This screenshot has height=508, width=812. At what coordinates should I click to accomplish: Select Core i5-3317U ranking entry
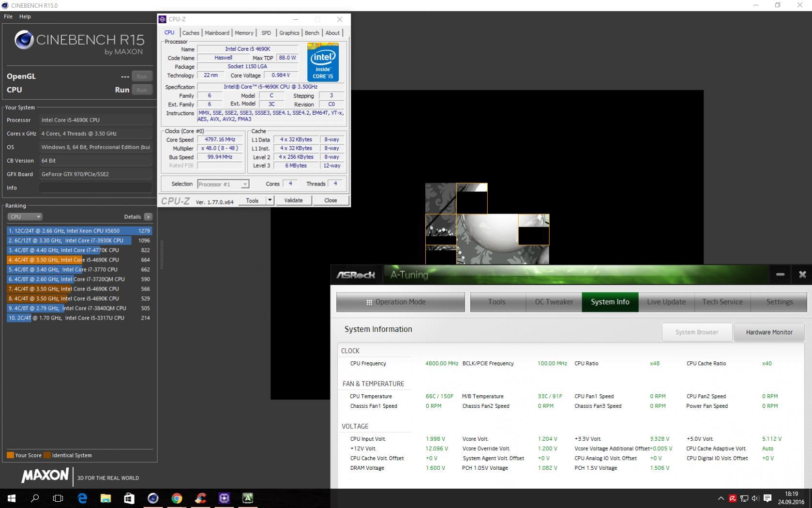click(x=79, y=318)
